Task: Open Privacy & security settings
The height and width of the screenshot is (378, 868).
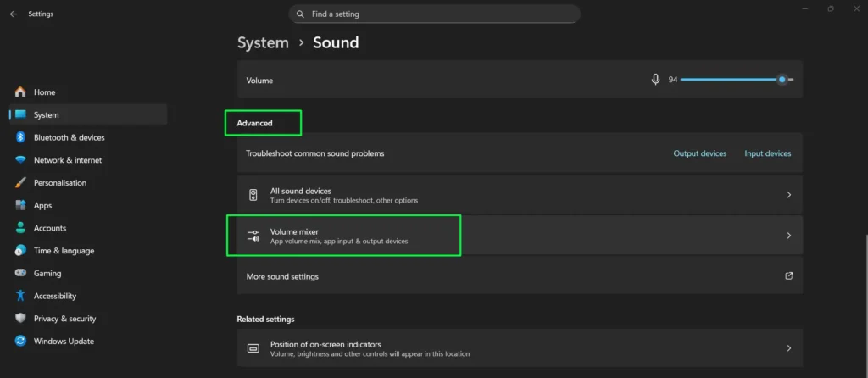Action: [88, 319]
